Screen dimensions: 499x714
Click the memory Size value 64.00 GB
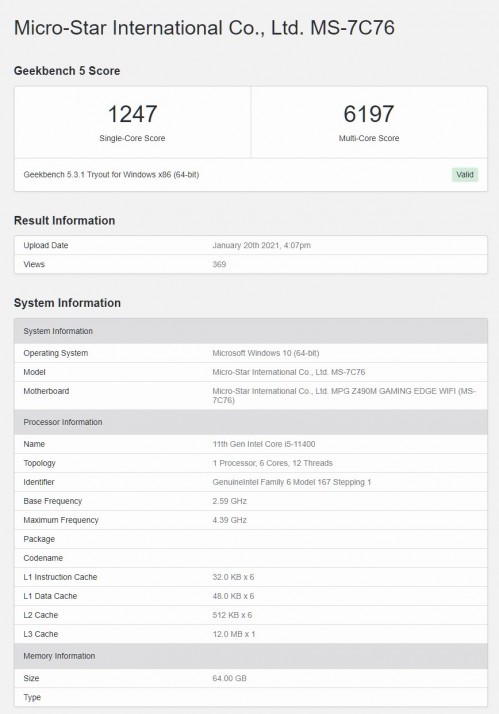(x=229, y=678)
